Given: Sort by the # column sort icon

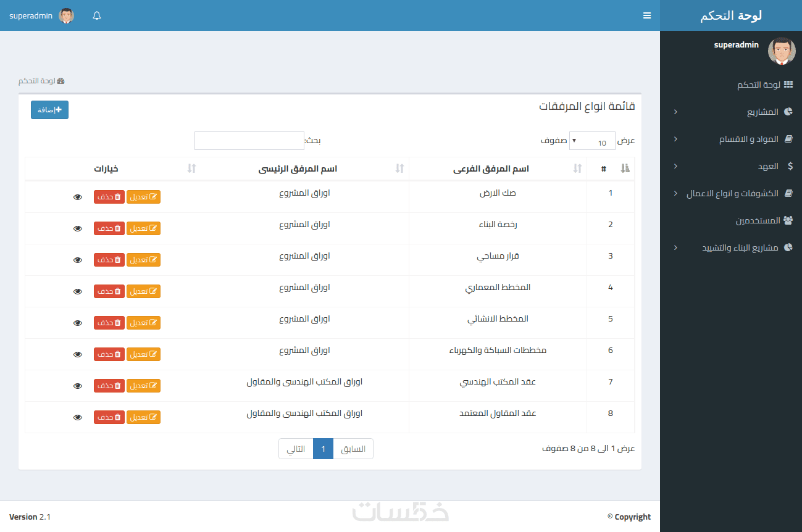Looking at the screenshot, I should (x=625, y=168).
